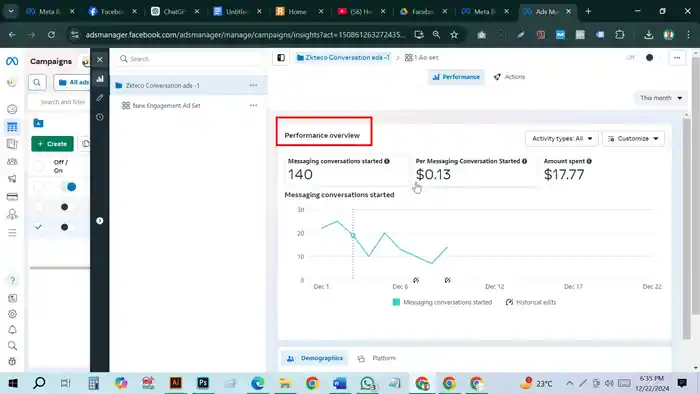Screen dimensions: 700x394
Task: Close the insights side panel
Action: pyautogui.click(x=100, y=59)
